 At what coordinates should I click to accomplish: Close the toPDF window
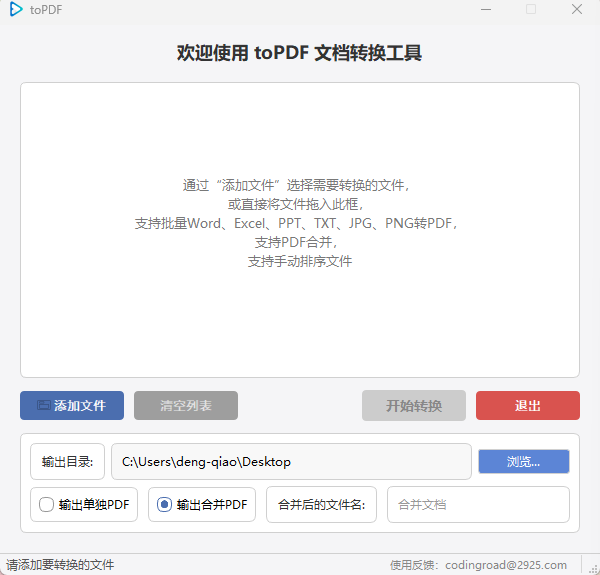pos(577,10)
